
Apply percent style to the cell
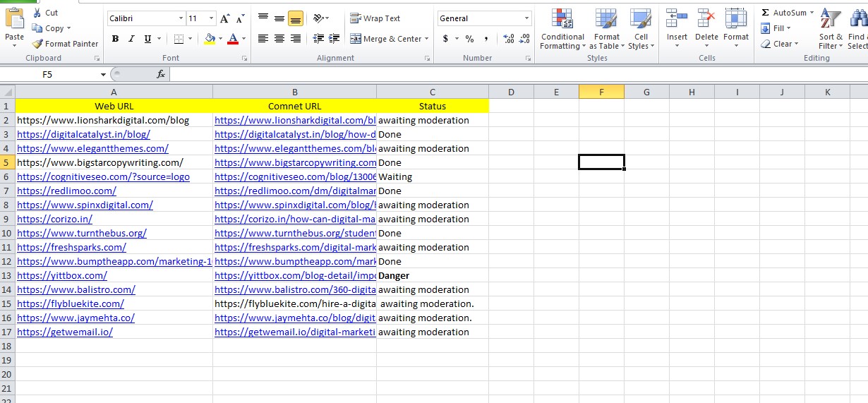tap(469, 39)
